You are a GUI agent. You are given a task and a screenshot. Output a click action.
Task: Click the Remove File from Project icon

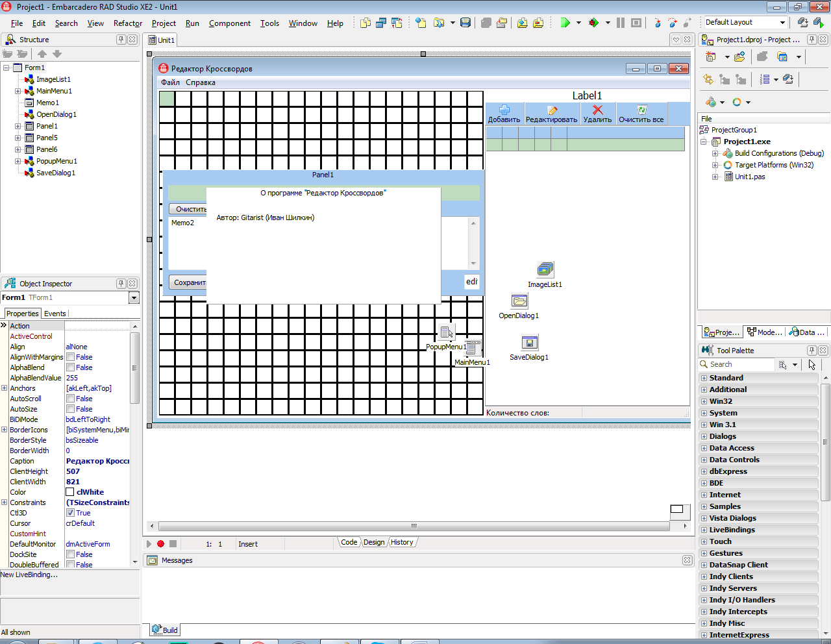[x=538, y=23]
